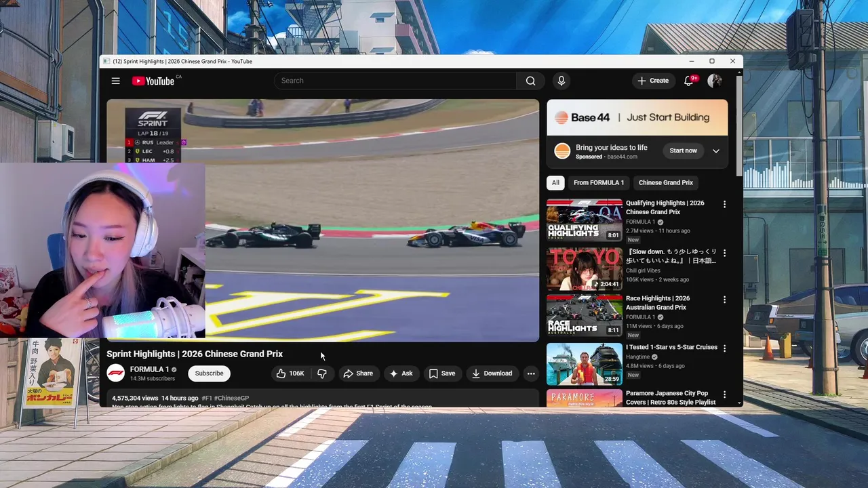This screenshot has height=488, width=868.
Task: Open options for Cruises video
Action: [x=724, y=348]
